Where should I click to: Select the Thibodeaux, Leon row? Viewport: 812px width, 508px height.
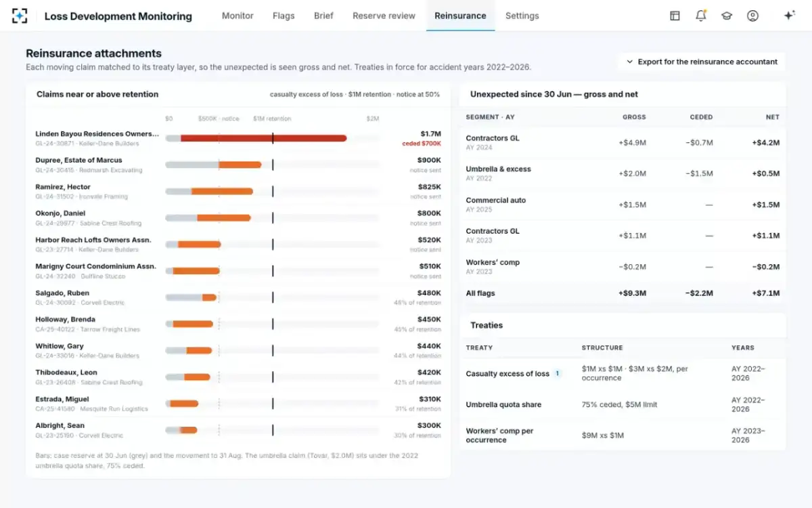click(238, 377)
